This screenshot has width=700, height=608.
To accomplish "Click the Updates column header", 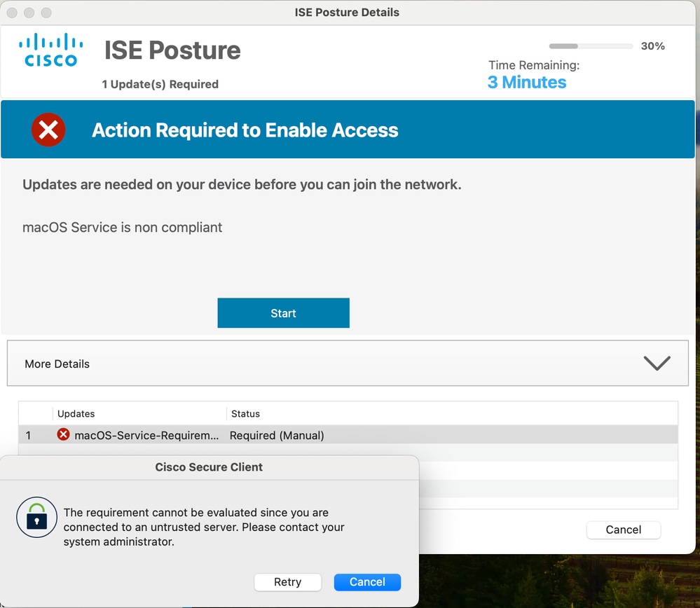I will coord(76,413).
